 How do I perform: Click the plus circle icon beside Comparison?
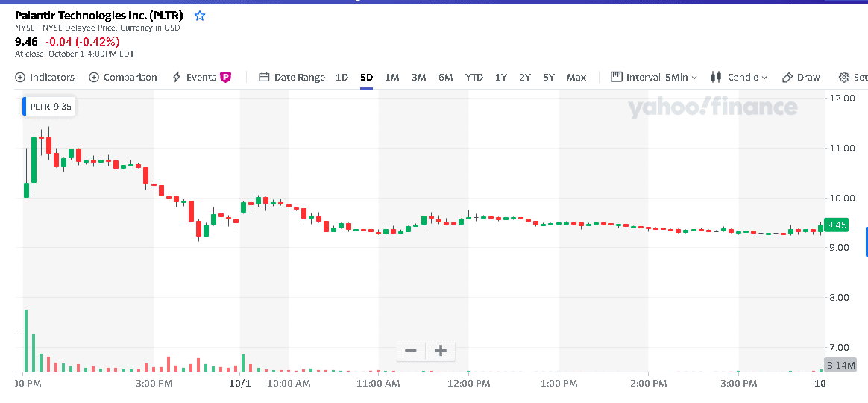(94, 77)
